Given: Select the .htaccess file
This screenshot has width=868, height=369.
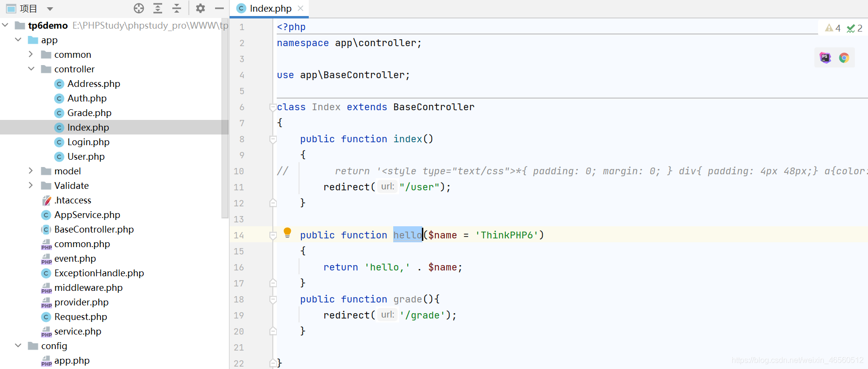Looking at the screenshot, I should pyautogui.click(x=73, y=200).
